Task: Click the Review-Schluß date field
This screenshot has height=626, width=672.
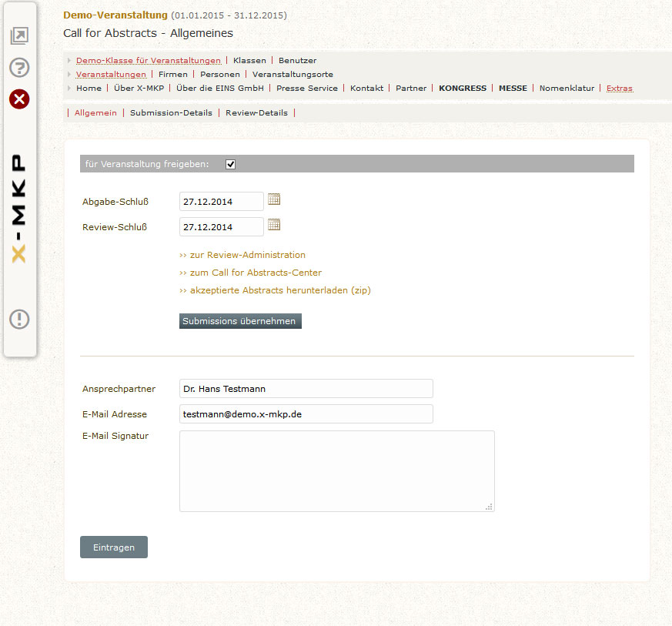Action: click(221, 227)
